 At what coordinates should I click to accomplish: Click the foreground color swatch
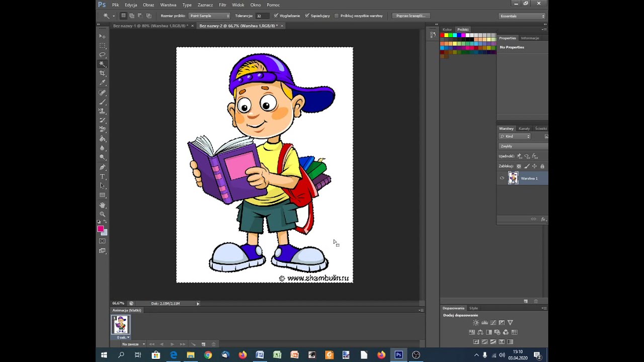tap(100, 229)
